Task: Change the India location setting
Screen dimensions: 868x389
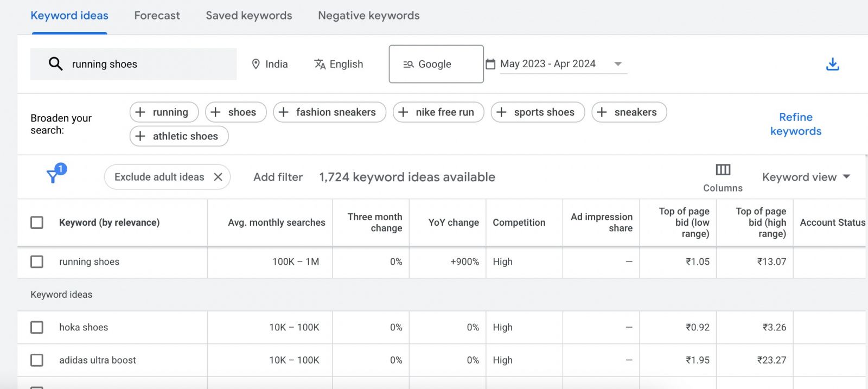Action: tap(270, 64)
